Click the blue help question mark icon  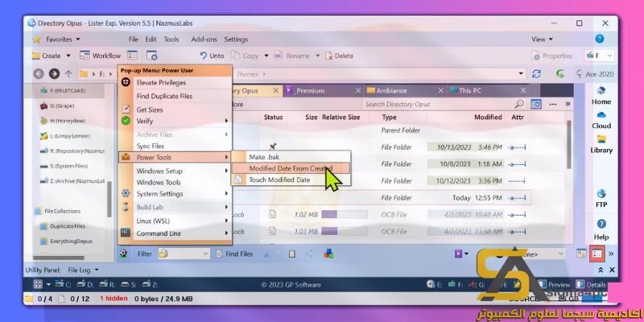599,39
